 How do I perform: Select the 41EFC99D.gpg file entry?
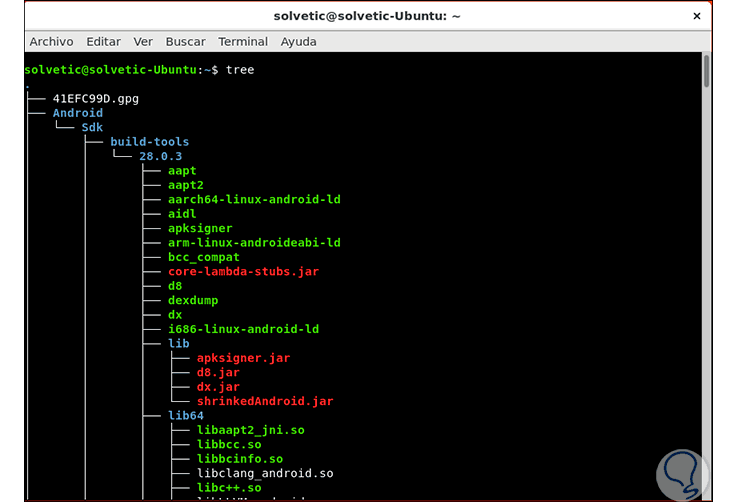(x=96, y=99)
